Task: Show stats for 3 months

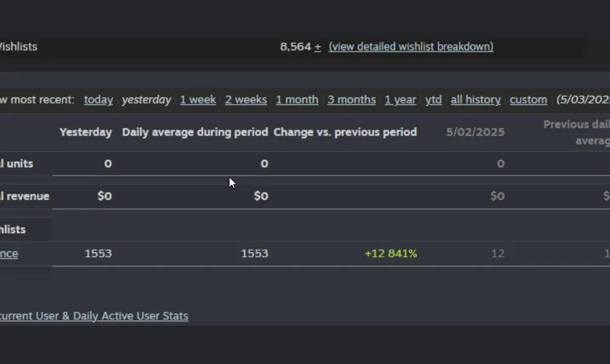Action: tap(351, 100)
